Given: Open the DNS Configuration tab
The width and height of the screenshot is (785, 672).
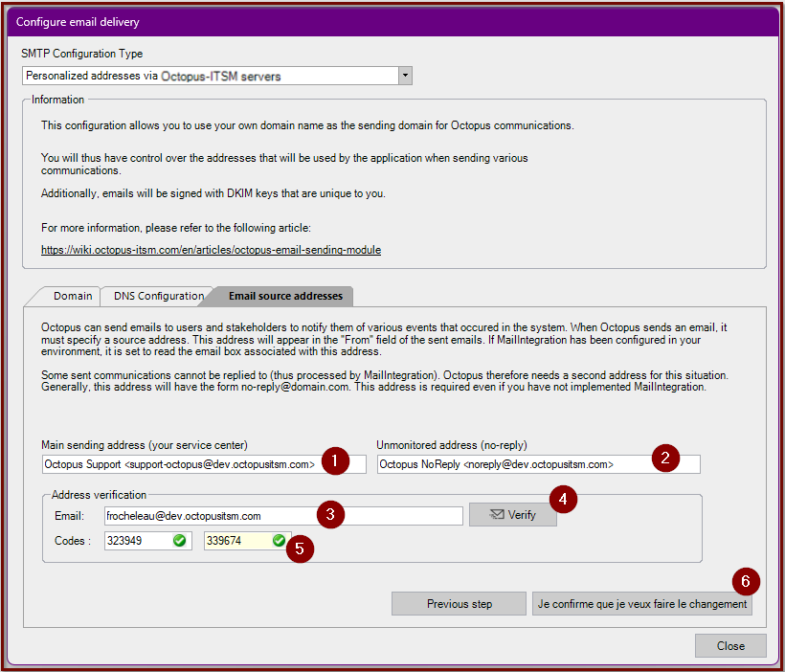Looking at the screenshot, I should pos(159,296).
